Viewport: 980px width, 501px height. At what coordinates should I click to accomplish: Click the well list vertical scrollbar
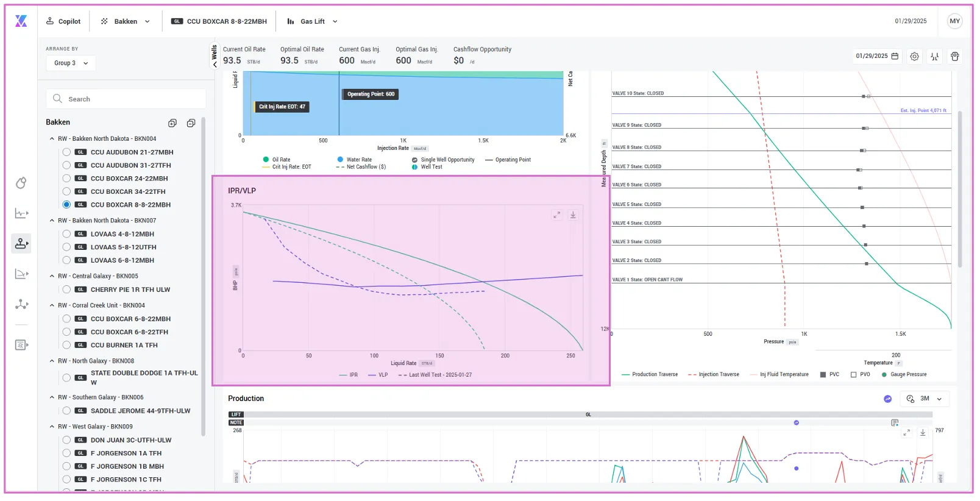(x=203, y=277)
